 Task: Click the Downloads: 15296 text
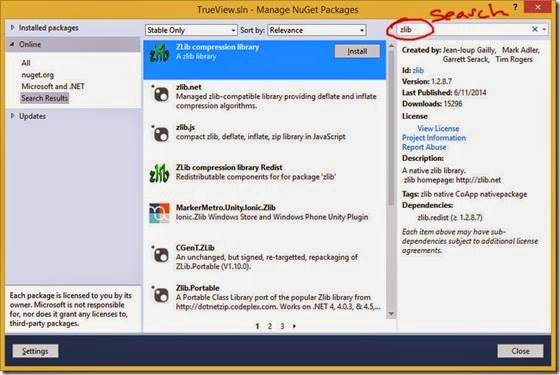(432, 104)
